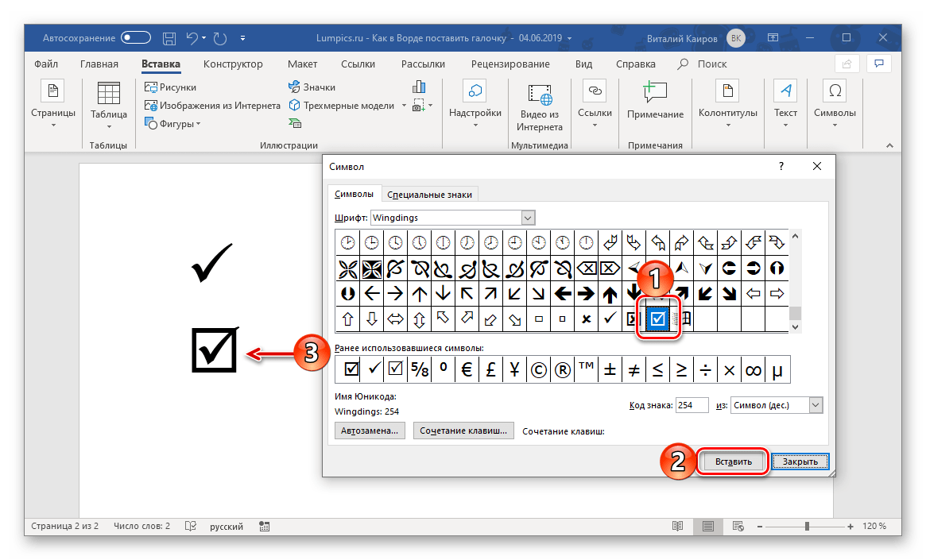Click the Примечание comment button
The height and width of the screenshot is (560, 926).
point(655,102)
